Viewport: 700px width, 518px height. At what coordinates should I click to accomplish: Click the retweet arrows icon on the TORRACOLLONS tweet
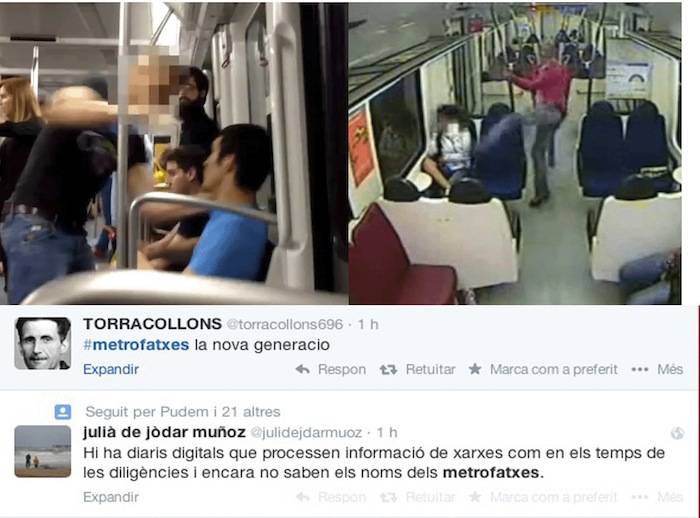pyautogui.click(x=388, y=369)
